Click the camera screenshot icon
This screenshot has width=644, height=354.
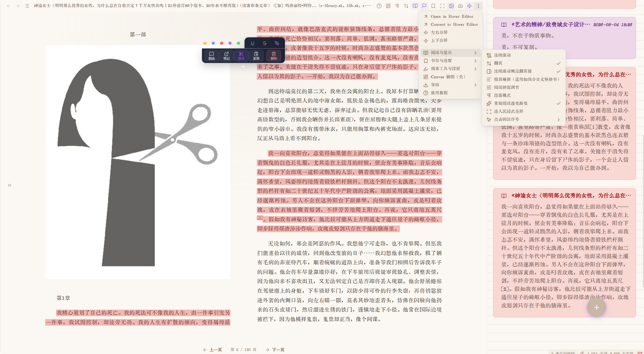[x=460, y=6]
